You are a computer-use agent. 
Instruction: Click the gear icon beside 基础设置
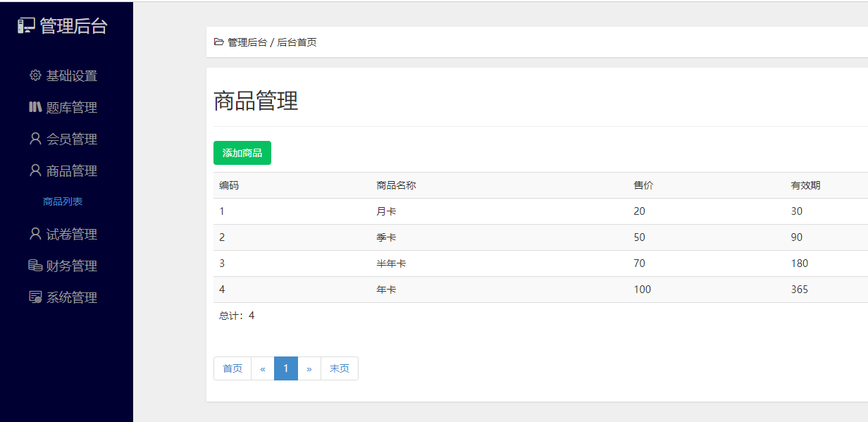point(35,75)
